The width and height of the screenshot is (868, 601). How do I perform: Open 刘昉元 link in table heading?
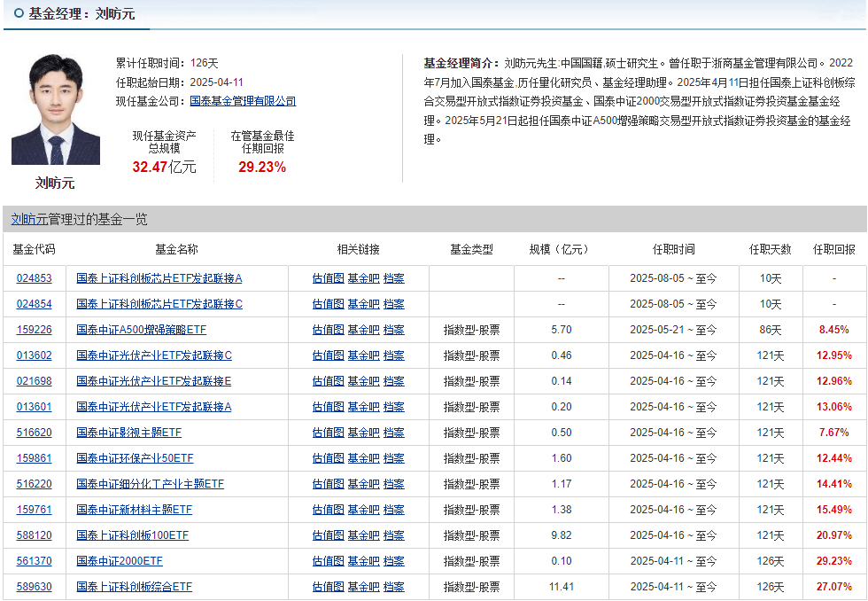[29, 219]
